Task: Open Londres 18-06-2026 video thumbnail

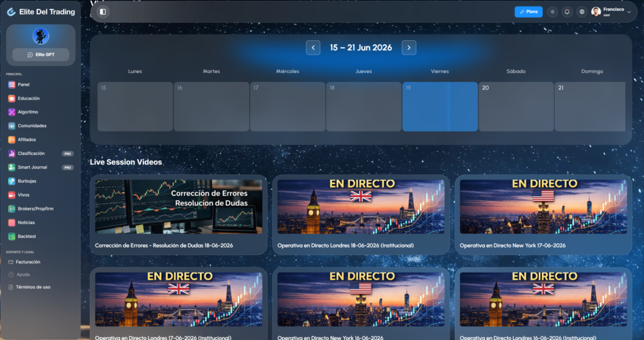Action: pyautogui.click(x=361, y=207)
